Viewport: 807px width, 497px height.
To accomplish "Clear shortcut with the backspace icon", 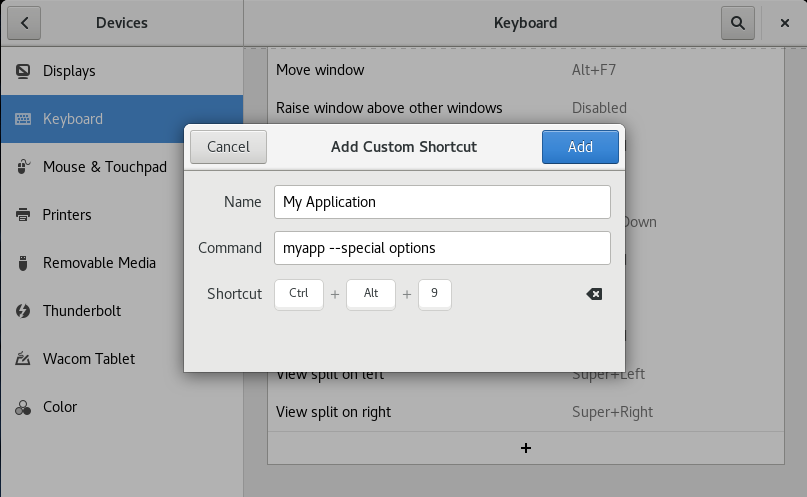I will click(x=593, y=294).
